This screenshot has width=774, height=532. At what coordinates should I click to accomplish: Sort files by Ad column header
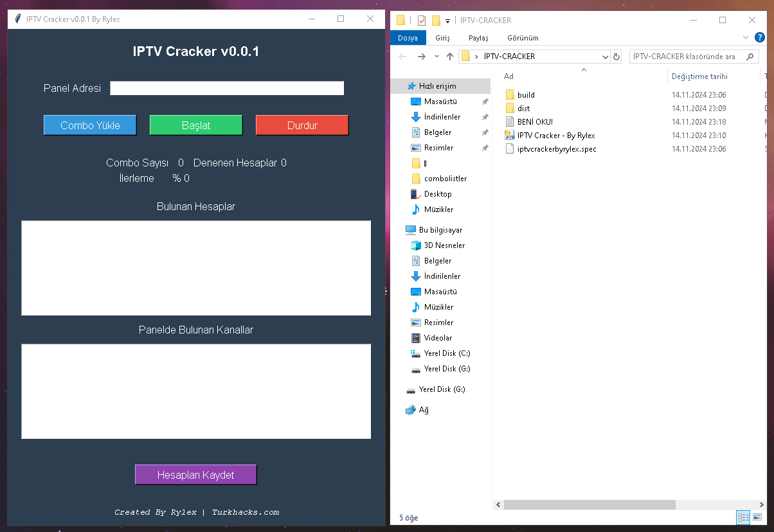(509, 76)
